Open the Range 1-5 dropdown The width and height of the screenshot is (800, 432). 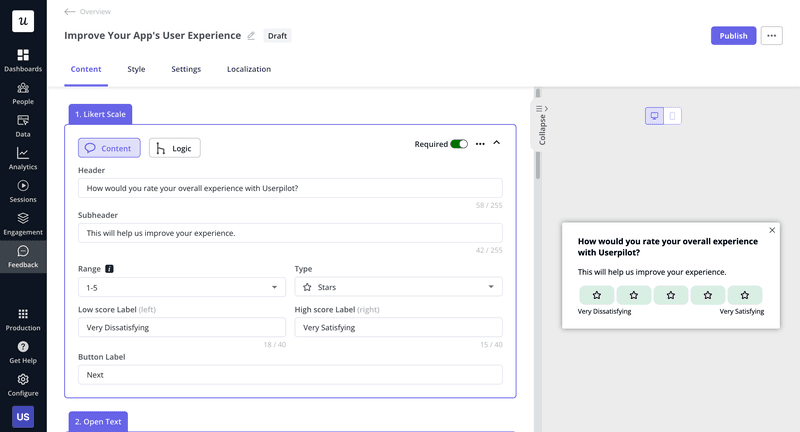coord(182,287)
